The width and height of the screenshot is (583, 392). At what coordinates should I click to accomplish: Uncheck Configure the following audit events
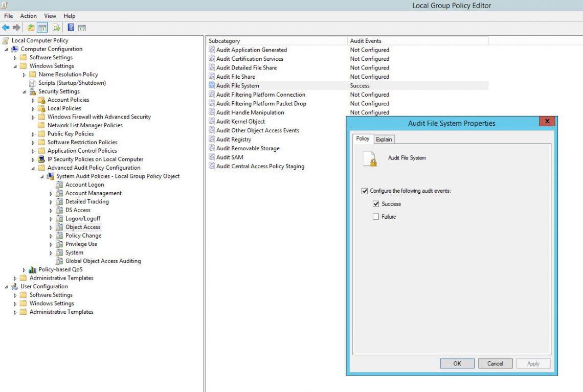click(x=365, y=191)
